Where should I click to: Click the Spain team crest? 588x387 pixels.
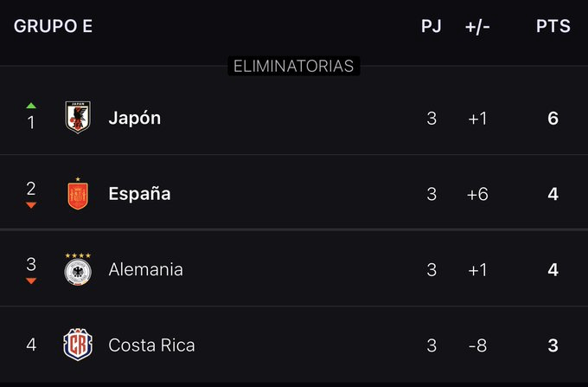78,194
